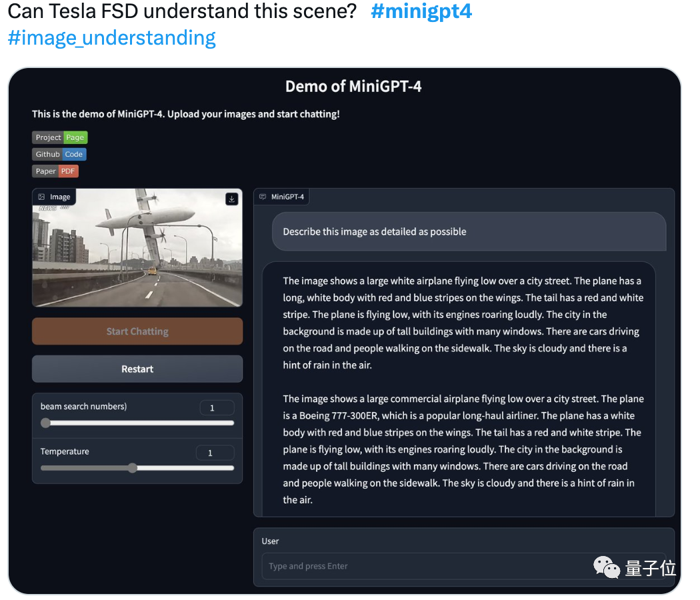
Task: Open the Github Code badge
Action: [59, 155]
